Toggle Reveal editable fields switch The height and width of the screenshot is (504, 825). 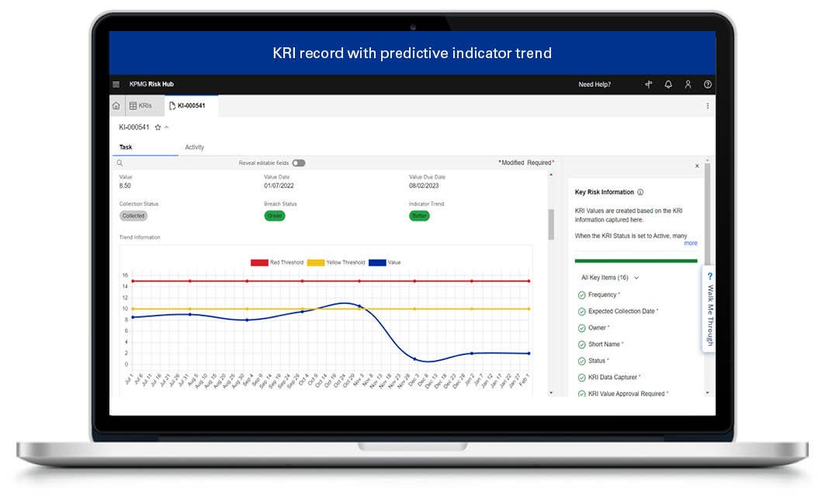(299, 163)
